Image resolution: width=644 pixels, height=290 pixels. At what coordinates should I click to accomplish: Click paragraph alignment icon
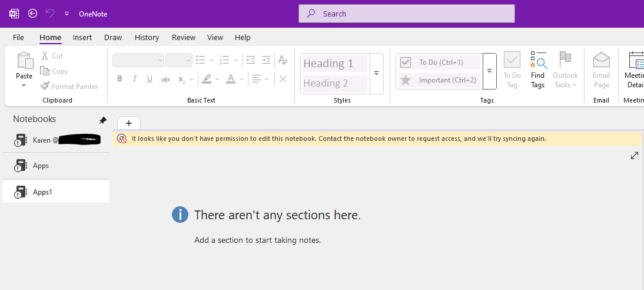coord(257,78)
